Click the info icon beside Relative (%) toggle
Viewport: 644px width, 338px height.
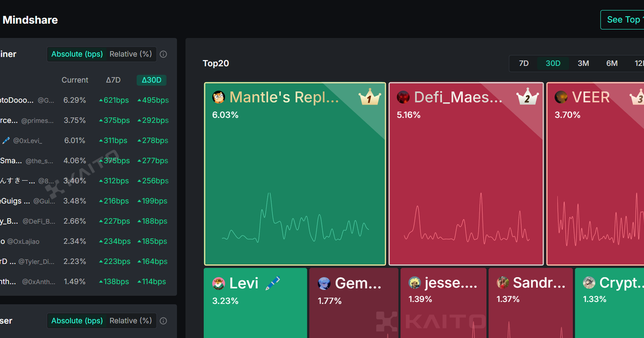[164, 54]
